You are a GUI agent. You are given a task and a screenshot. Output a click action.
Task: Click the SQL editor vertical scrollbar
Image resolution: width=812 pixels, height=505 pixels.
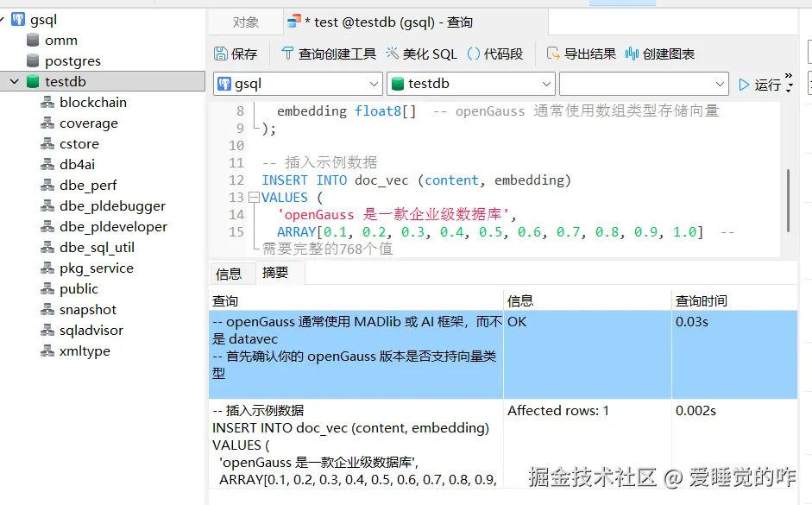pyautogui.click(x=788, y=200)
